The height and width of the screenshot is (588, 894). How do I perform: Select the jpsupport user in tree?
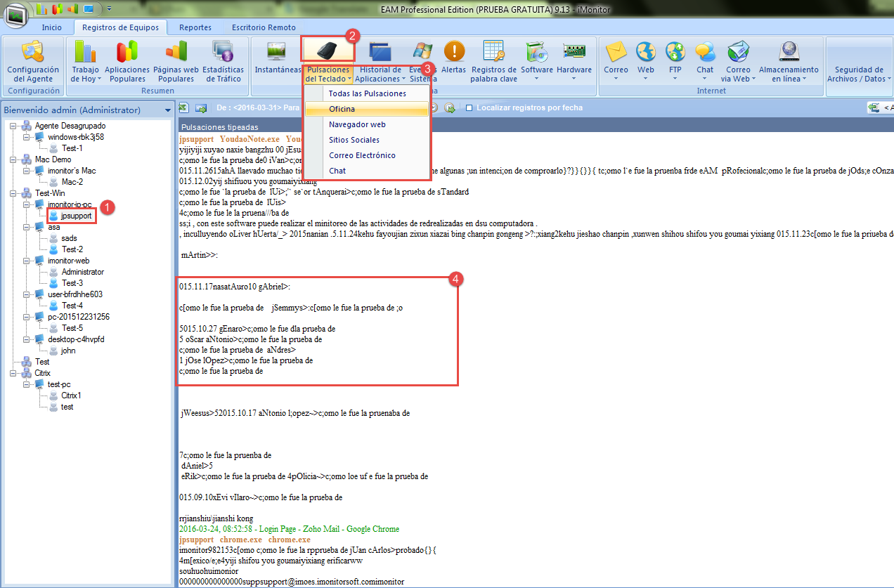[76, 216]
